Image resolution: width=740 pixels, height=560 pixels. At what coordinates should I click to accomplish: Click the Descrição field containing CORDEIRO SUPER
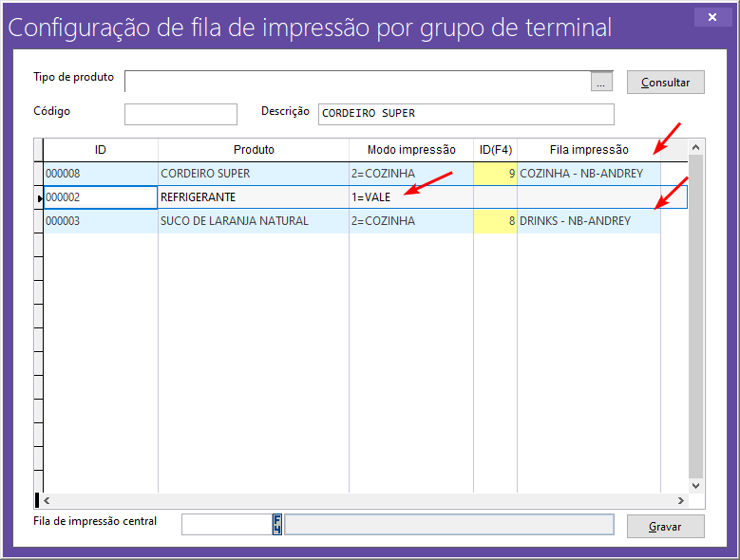[x=465, y=114]
